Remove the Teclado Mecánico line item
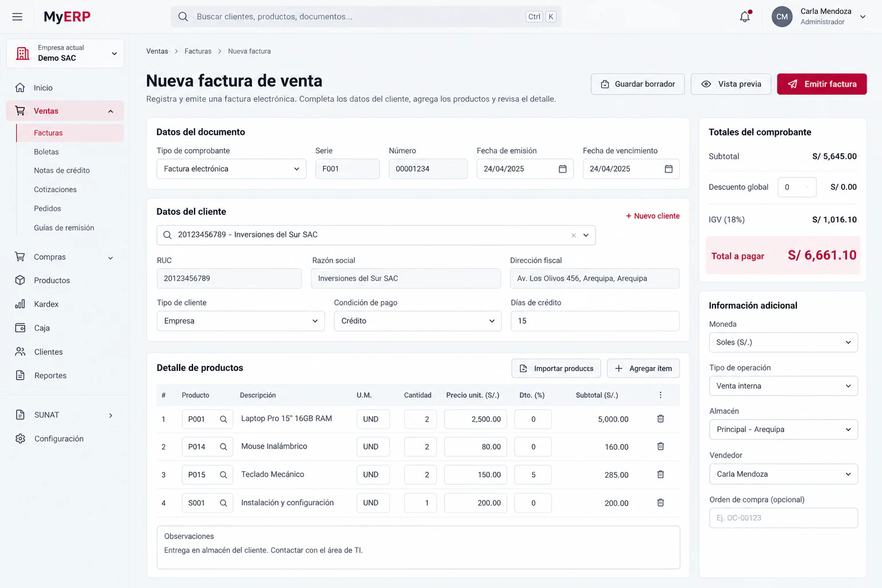This screenshot has height=588, width=882. pyautogui.click(x=660, y=474)
